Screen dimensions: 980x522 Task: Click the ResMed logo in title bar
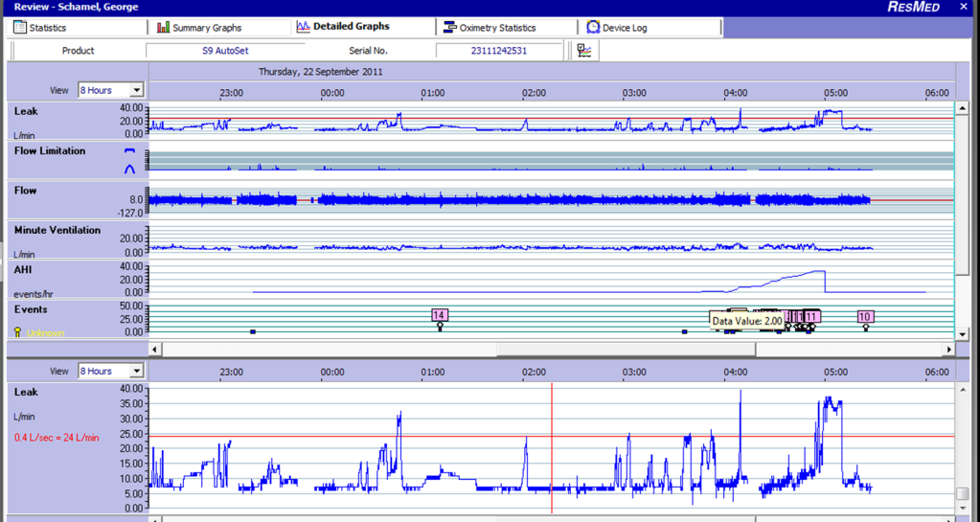click(x=913, y=7)
